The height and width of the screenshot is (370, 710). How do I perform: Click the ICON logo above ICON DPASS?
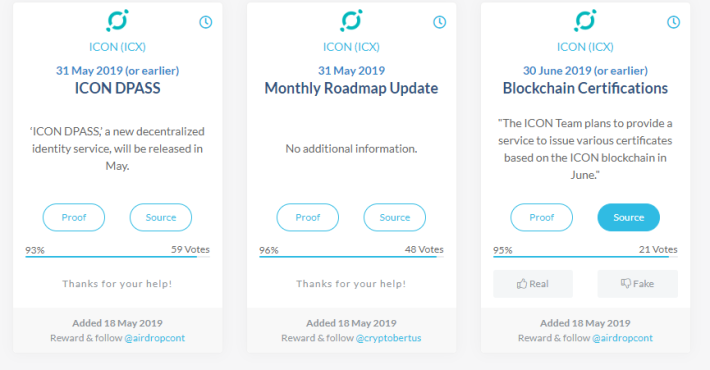click(117, 20)
